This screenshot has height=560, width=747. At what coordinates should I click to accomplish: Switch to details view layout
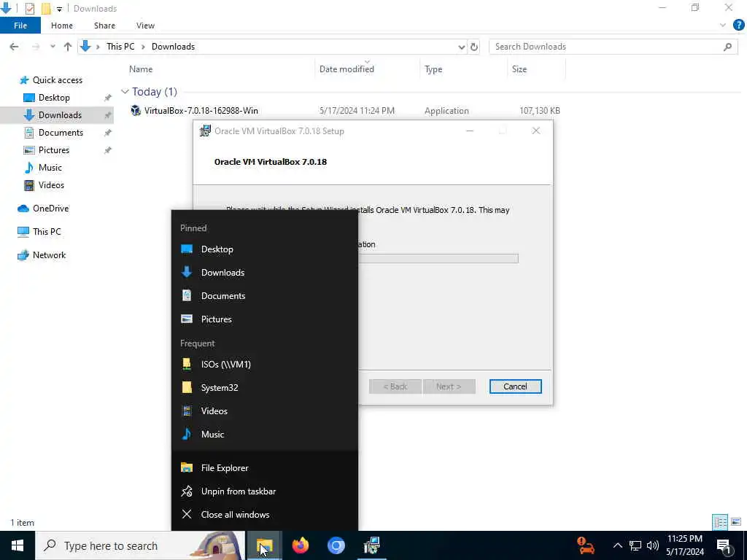pos(720,522)
